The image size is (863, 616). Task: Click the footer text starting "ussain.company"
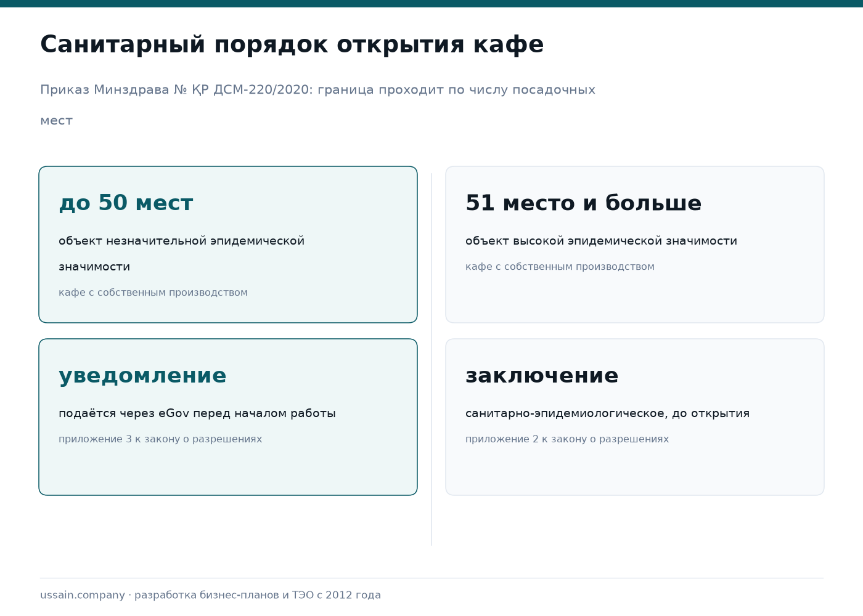pos(210,595)
